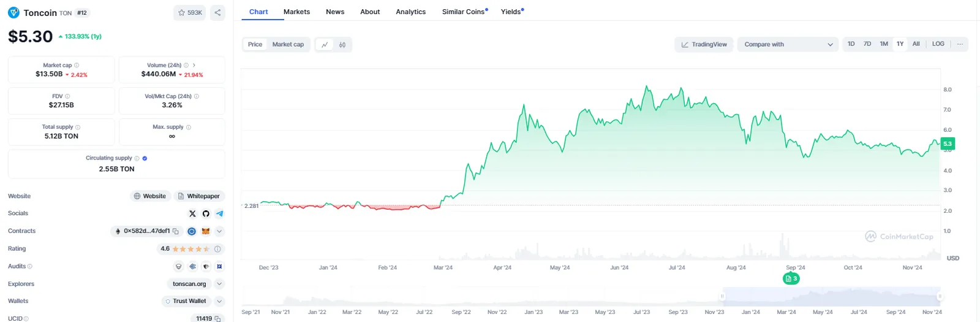Copy the 0x582d...47def1 contract address
980x322 pixels.
pyautogui.click(x=176, y=231)
